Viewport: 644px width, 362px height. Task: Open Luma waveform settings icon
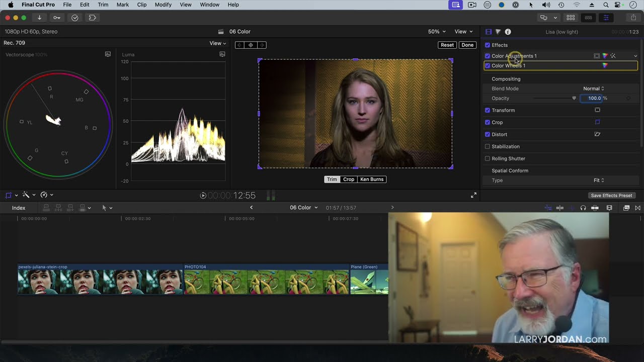[222, 54]
